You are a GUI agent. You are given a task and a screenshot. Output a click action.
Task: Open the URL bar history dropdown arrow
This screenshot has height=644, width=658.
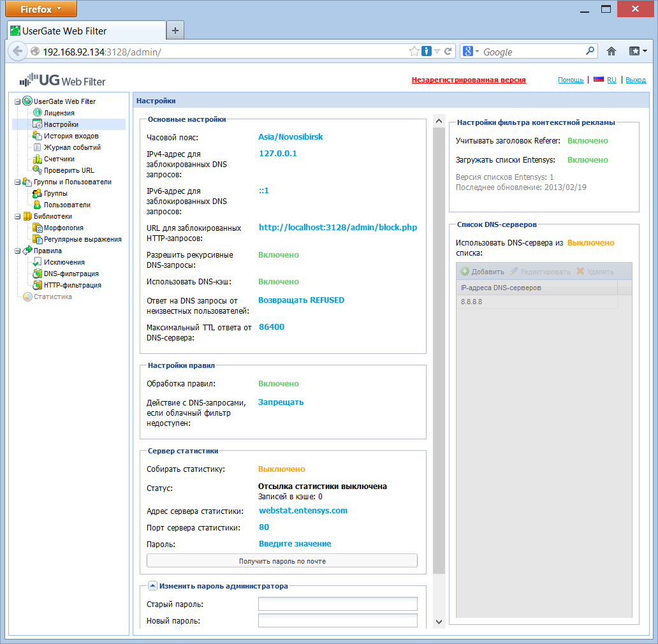point(437,51)
